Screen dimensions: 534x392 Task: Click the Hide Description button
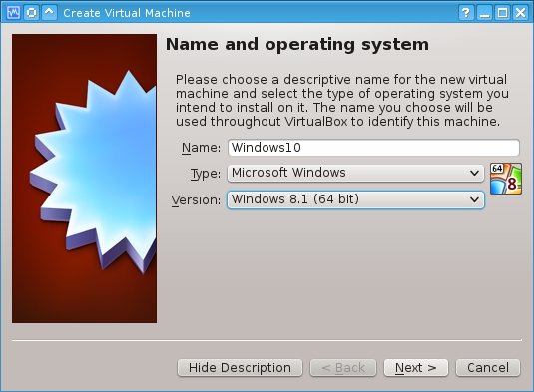[x=240, y=368]
